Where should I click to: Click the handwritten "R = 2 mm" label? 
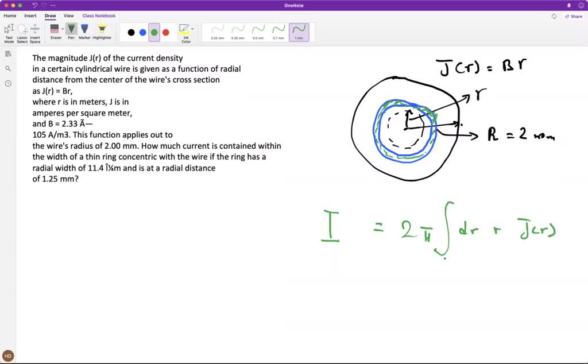(521, 134)
